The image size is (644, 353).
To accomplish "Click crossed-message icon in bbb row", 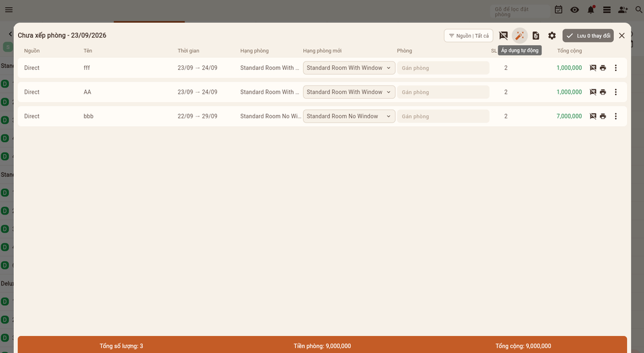I will (593, 116).
